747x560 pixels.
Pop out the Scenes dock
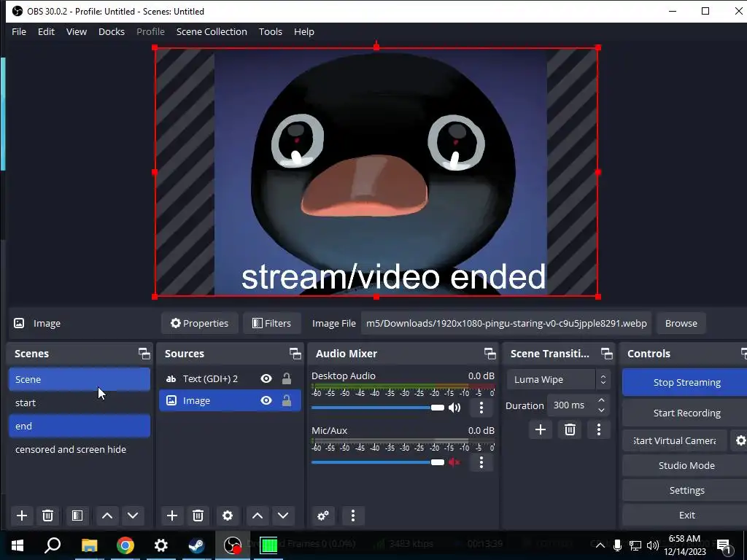[x=144, y=354]
